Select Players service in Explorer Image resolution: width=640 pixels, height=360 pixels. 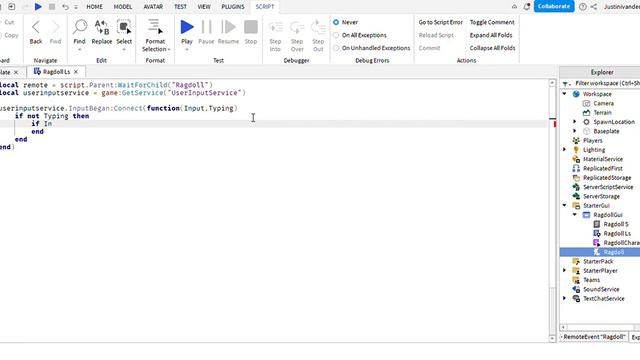[x=592, y=140]
